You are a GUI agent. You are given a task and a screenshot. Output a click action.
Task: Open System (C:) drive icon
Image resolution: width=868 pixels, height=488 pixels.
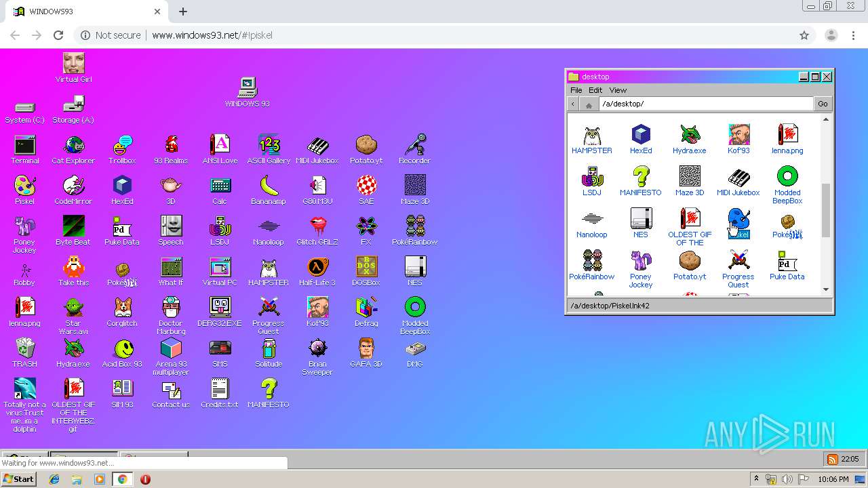(25, 112)
